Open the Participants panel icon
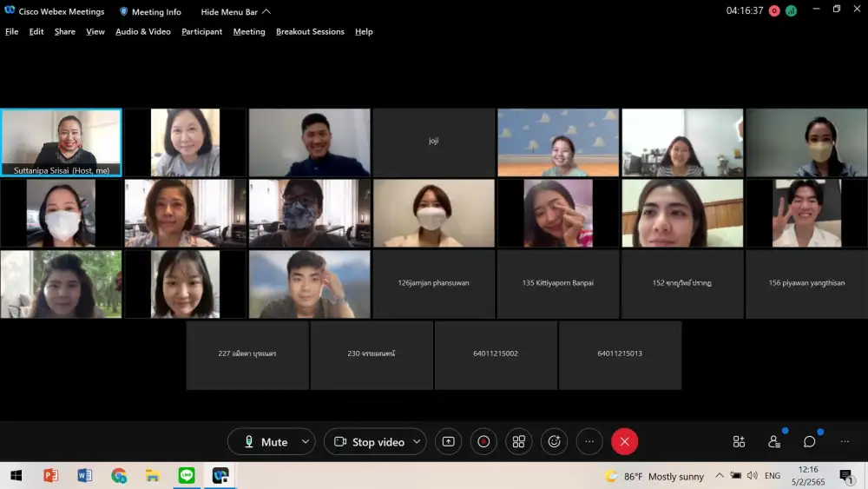This screenshot has width=868, height=489. 774,441
